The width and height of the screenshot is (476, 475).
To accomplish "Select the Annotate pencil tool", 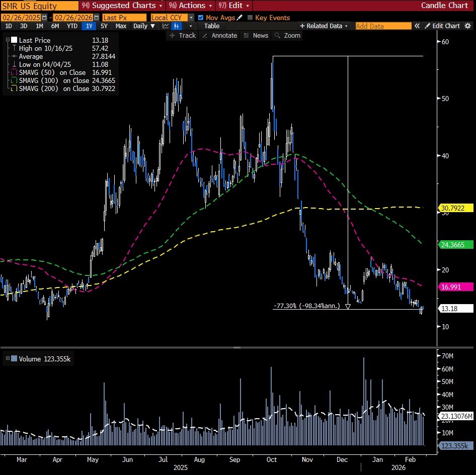I will click(x=219, y=35).
